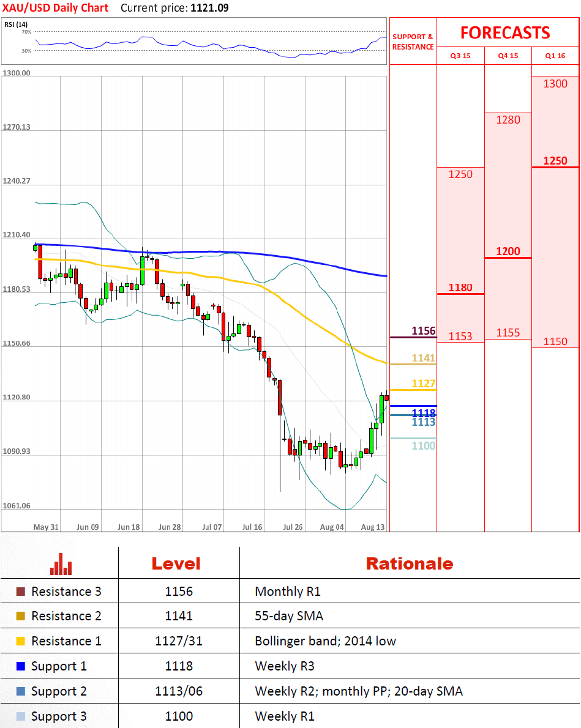Click the 1118 value in Level column
The image size is (581, 728).
(179, 666)
